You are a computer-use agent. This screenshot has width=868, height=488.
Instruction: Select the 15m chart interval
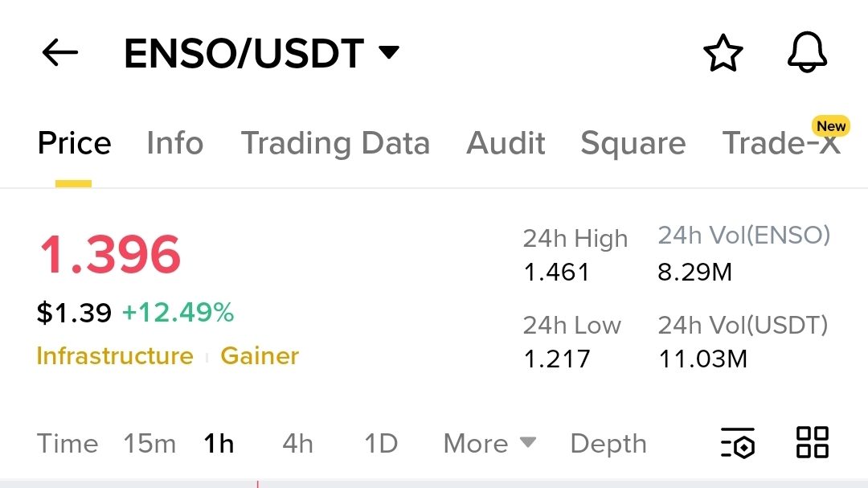pos(149,443)
